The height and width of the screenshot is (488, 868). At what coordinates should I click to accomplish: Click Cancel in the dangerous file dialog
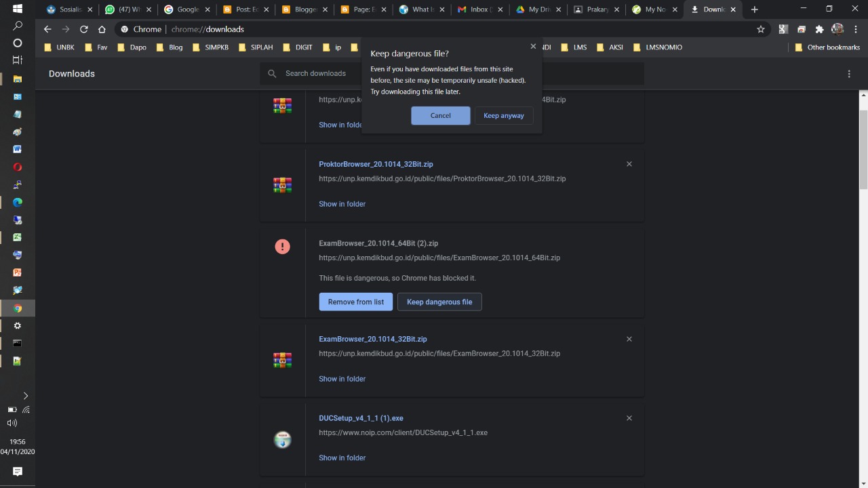[x=440, y=115]
